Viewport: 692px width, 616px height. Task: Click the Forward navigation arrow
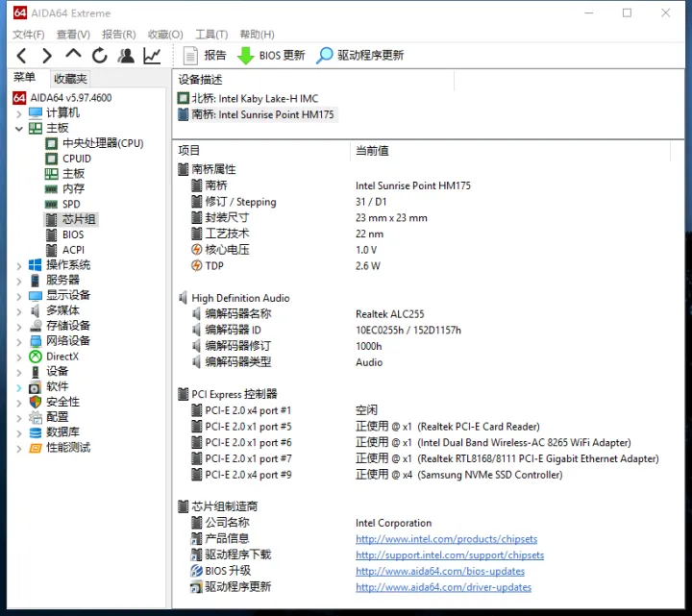(x=47, y=56)
